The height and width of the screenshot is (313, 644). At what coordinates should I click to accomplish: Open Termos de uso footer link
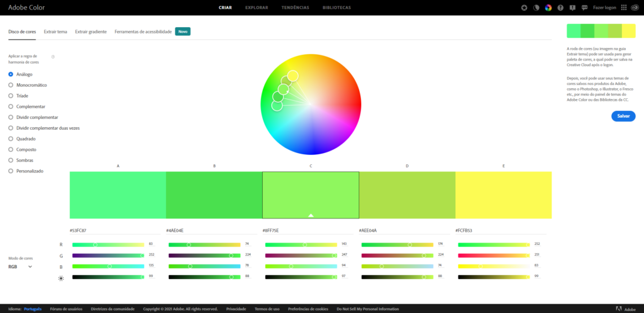coord(267,309)
